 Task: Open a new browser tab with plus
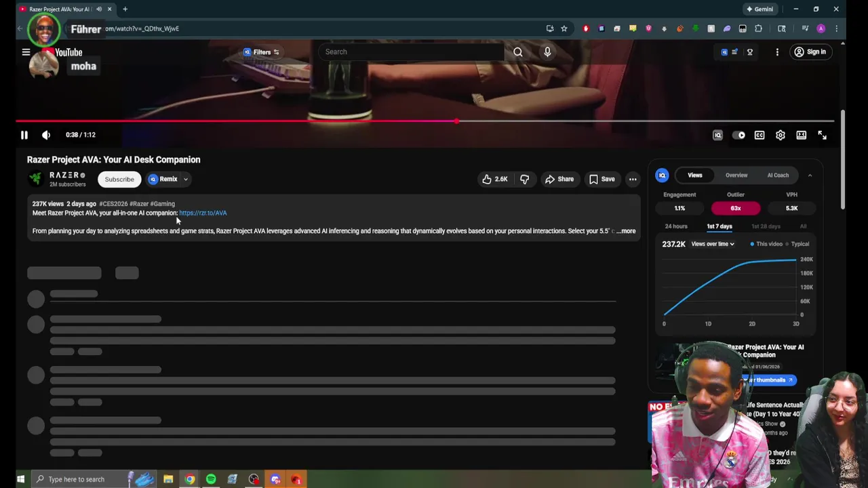[125, 9]
